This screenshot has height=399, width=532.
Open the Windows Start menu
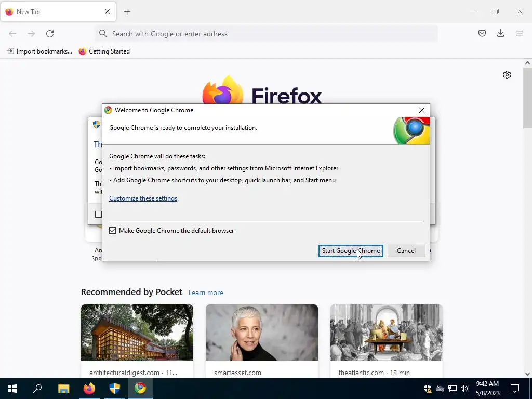[12, 389]
